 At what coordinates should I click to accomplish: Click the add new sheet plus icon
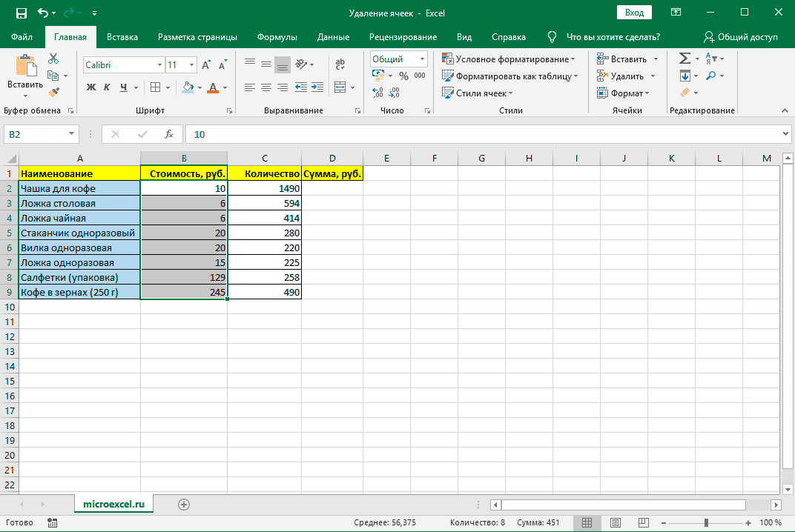(184, 504)
